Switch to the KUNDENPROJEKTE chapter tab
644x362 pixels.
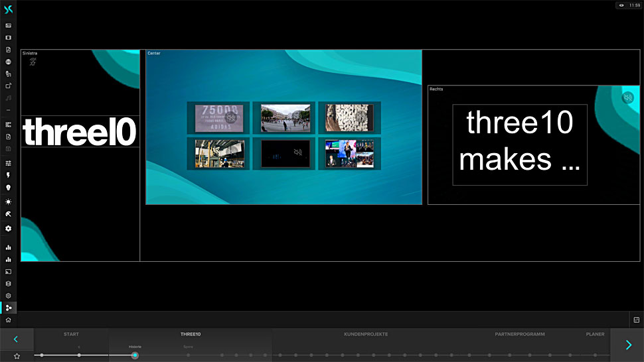(366, 334)
